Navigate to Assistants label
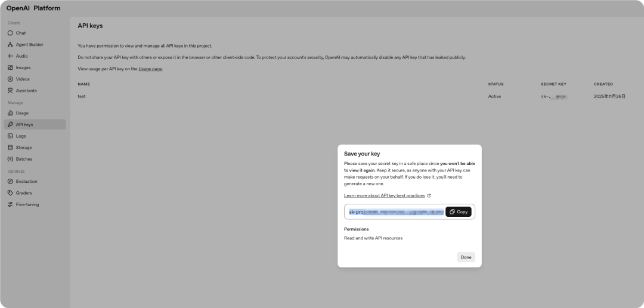This screenshot has height=308, width=644. click(26, 91)
